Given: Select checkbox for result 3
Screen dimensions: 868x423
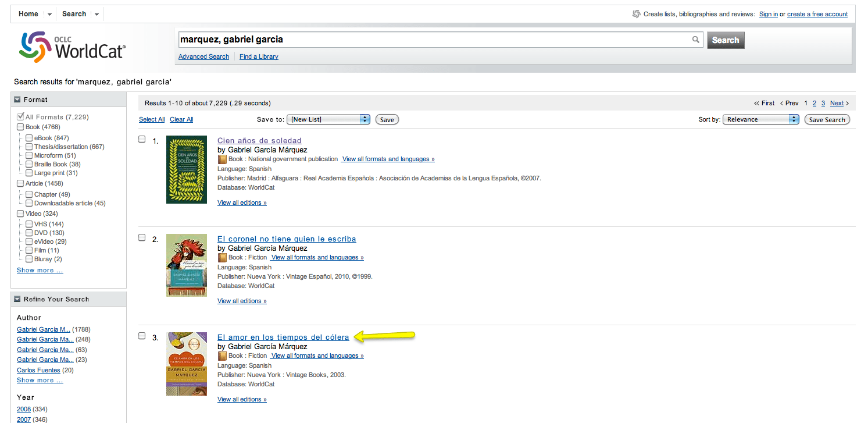Looking at the screenshot, I should (x=142, y=336).
